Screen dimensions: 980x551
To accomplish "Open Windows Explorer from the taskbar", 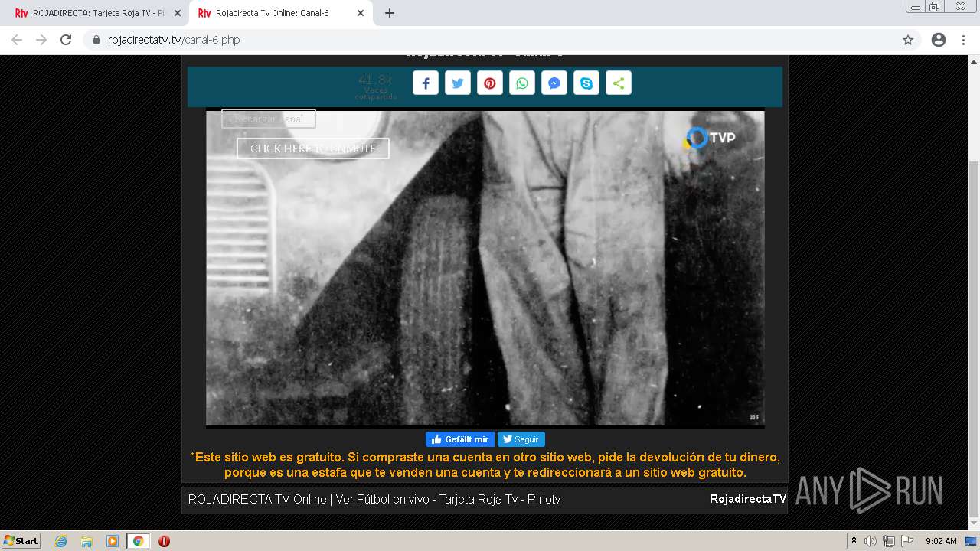I will tap(87, 541).
